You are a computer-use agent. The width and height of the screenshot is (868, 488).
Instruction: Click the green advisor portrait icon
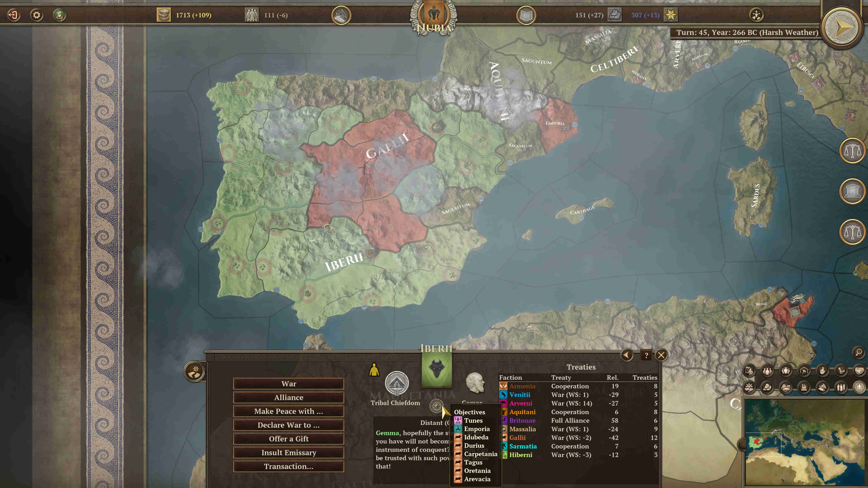tap(60, 15)
